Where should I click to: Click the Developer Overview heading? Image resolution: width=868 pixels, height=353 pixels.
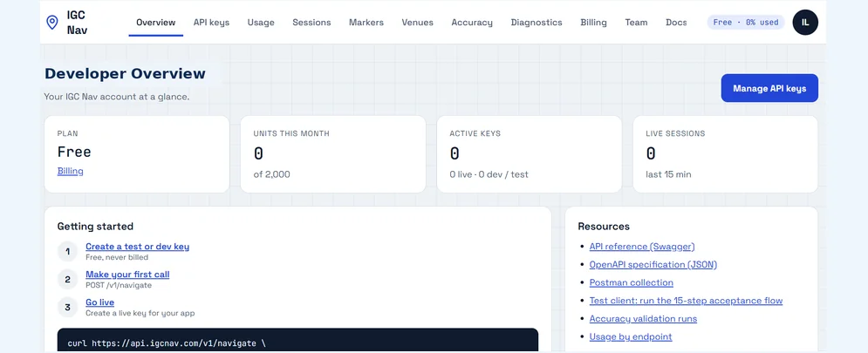click(x=125, y=73)
